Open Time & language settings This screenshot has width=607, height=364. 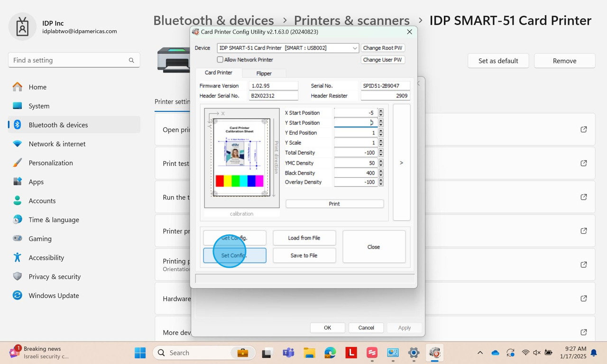54,220
